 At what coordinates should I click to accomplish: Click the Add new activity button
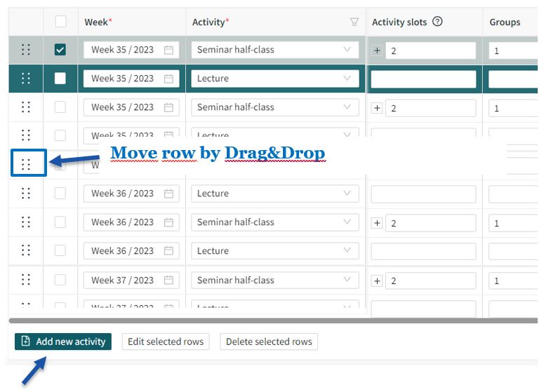pos(63,342)
